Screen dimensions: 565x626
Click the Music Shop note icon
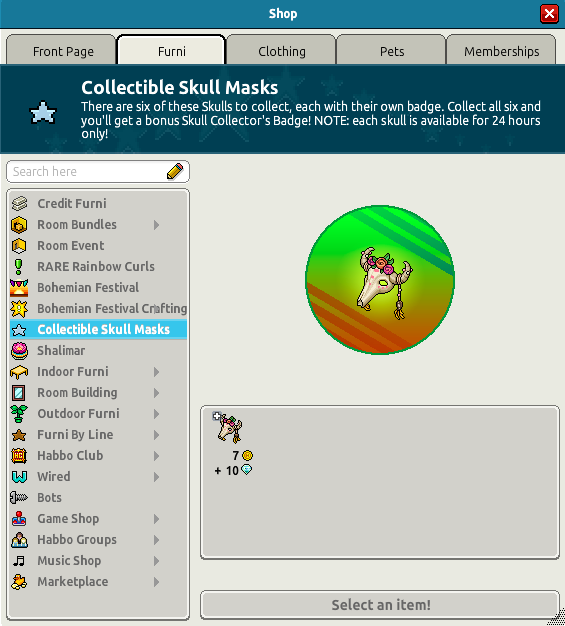pos(19,561)
